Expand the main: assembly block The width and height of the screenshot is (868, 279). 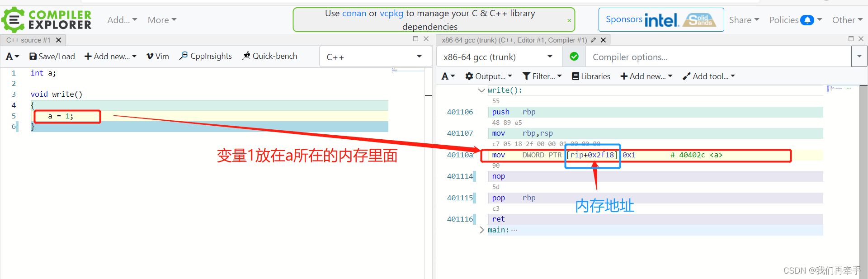coord(481,230)
